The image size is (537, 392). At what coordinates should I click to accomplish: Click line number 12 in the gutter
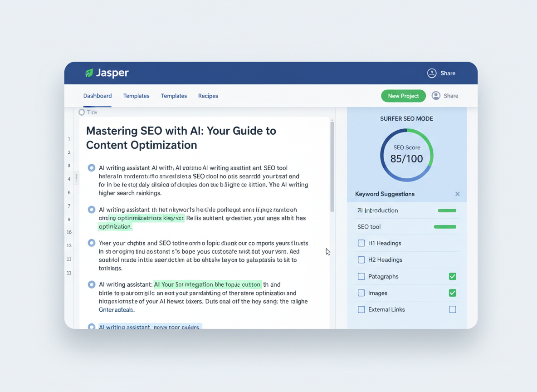(69, 246)
